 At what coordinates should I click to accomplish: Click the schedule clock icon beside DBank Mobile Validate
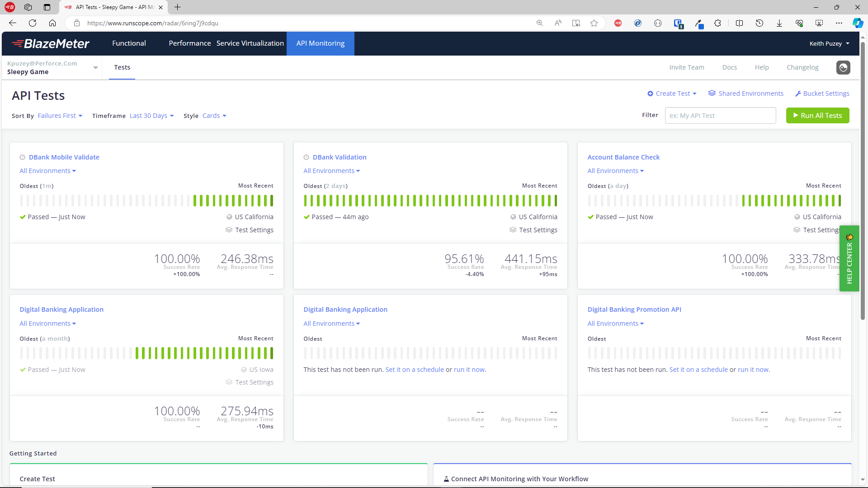[x=22, y=157]
